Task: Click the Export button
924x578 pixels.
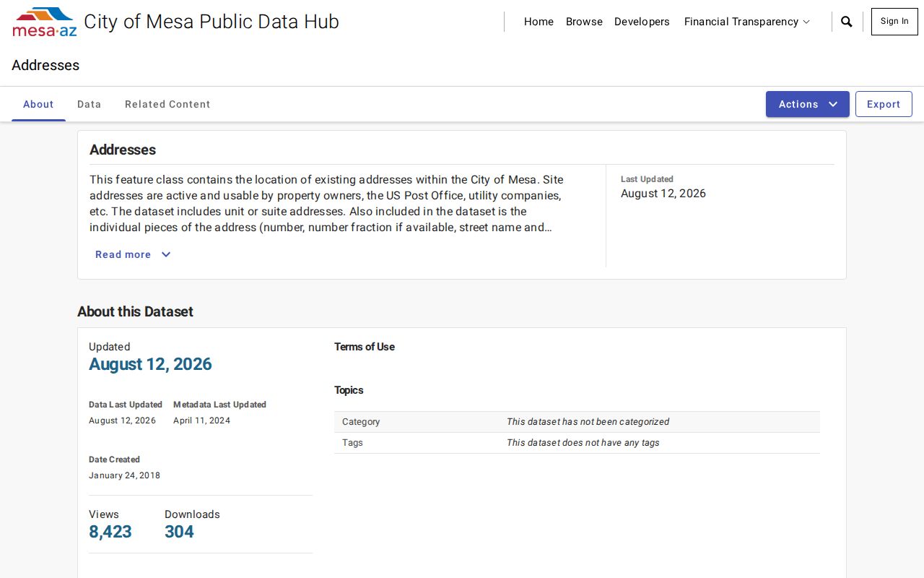Action: click(x=884, y=104)
